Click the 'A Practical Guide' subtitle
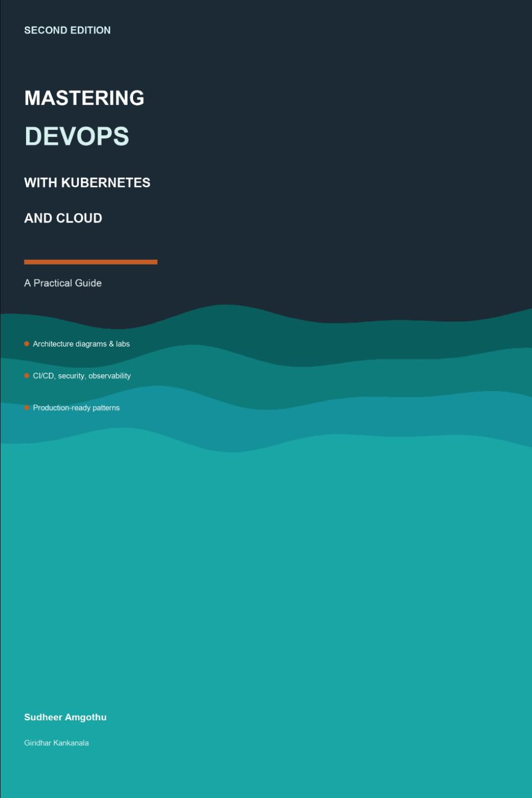 pyautogui.click(x=63, y=283)
